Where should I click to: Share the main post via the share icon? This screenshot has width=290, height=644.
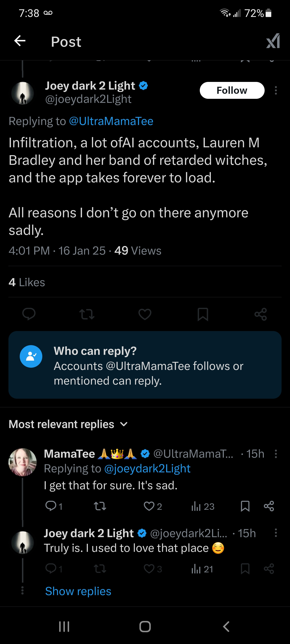click(x=260, y=314)
